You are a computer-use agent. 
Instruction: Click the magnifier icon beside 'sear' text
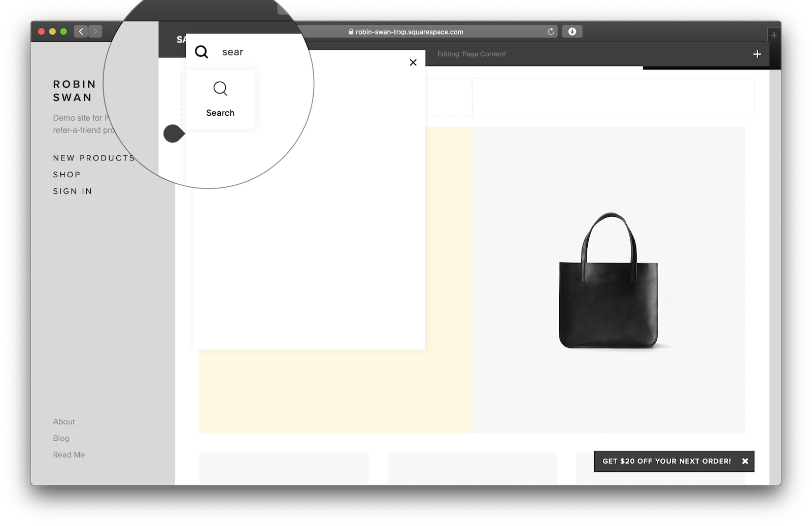pyautogui.click(x=201, y=52)
